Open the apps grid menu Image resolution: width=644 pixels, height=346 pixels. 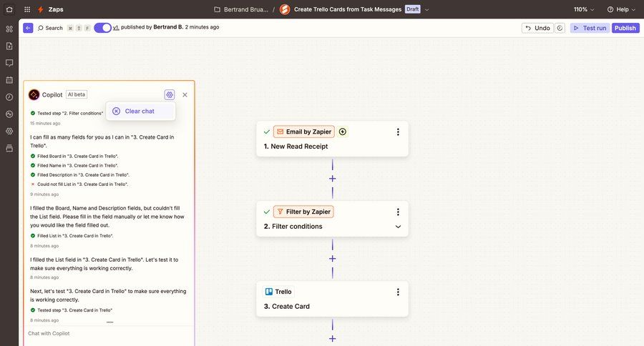27,9
